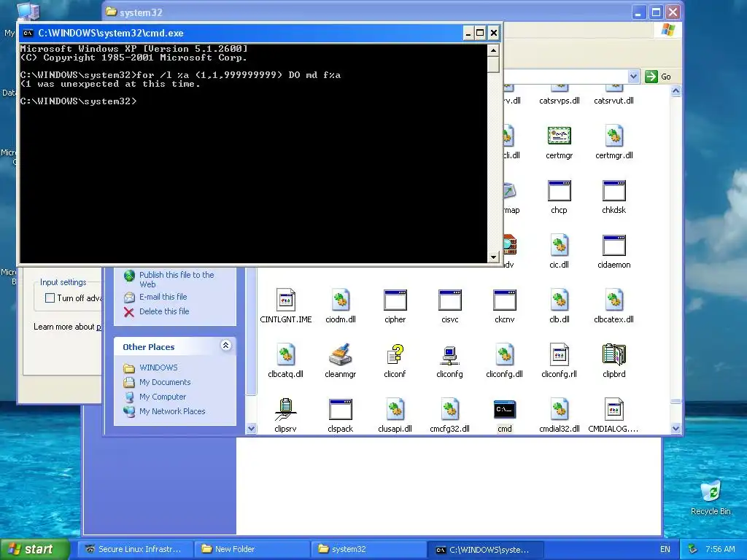The image size is (747, 560).
Task: Open cmd.exe window system menu icon
Action: pos(28,33)
